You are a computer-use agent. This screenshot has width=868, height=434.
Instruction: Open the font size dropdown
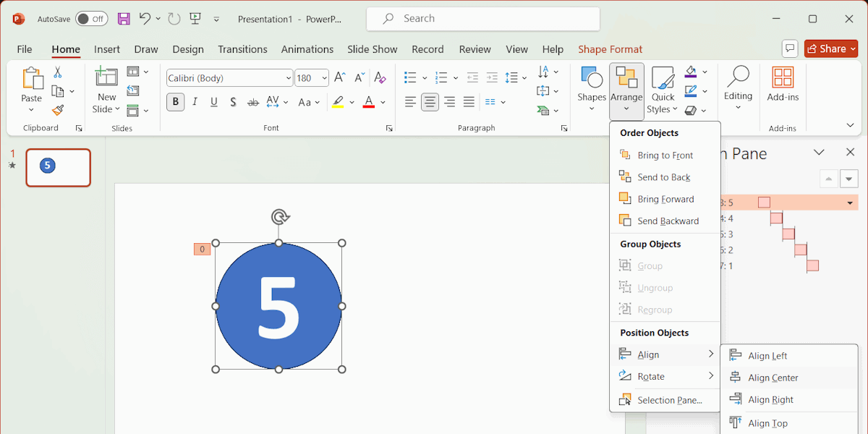point(325,78)
